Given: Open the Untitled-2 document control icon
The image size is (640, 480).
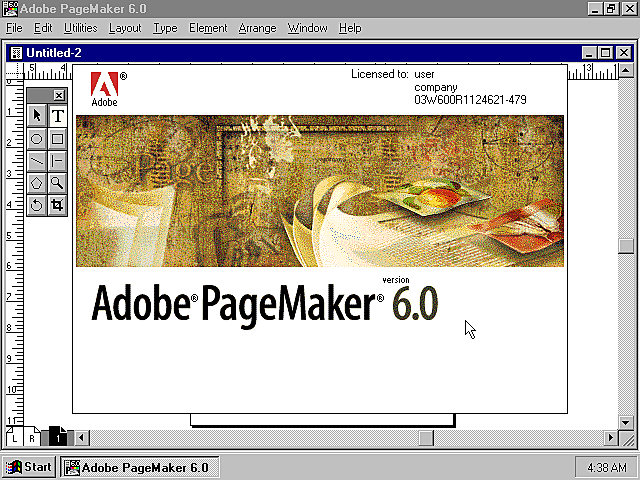Looking at the screenshot, I should (x=16, y=53).
